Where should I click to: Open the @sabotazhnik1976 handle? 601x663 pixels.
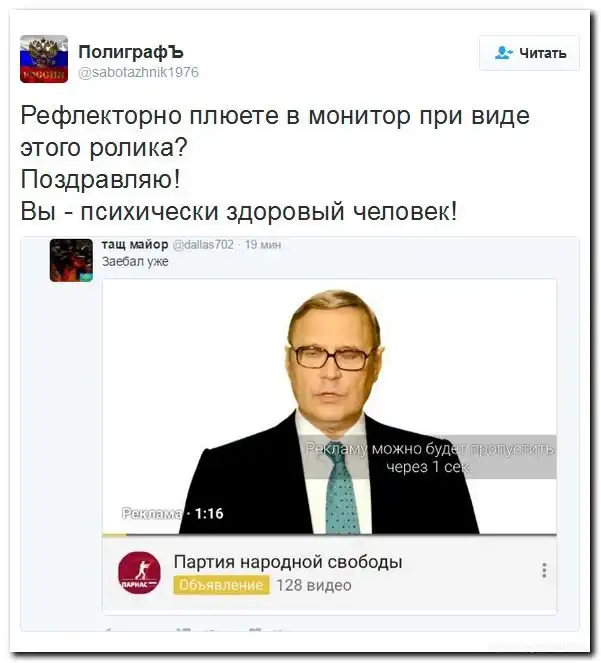click(x=139, y=72)
